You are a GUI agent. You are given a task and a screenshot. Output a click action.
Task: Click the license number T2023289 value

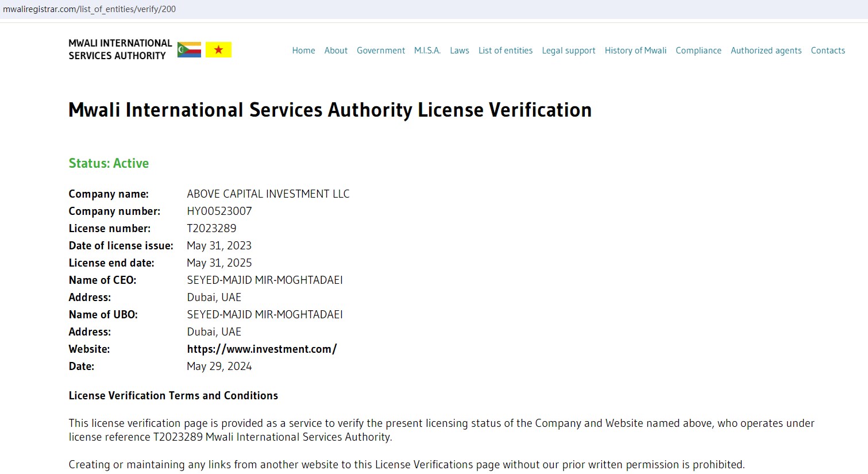[211, 228]
